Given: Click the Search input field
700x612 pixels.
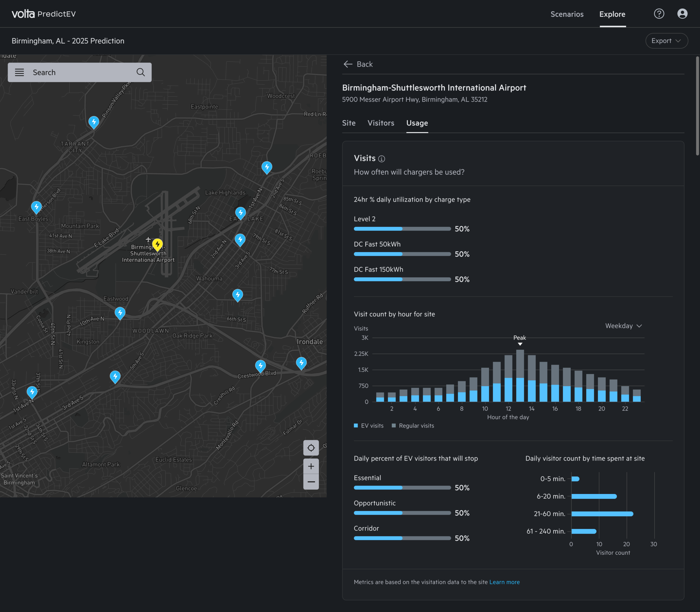Looking at the screenshot, I should point(79,72).
